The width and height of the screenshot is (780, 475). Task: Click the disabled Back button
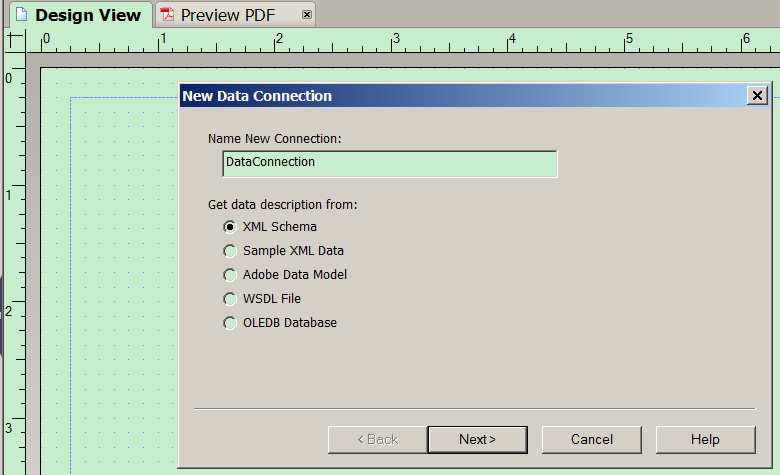377,440
